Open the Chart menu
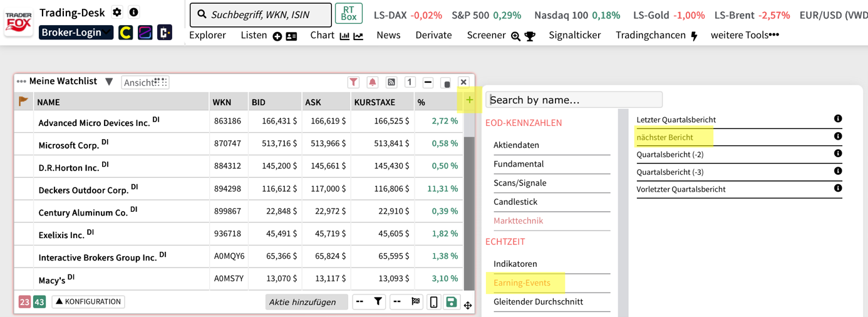Image resolution: width=868 pixels, height=317 pixels. (x=322, y=35)
